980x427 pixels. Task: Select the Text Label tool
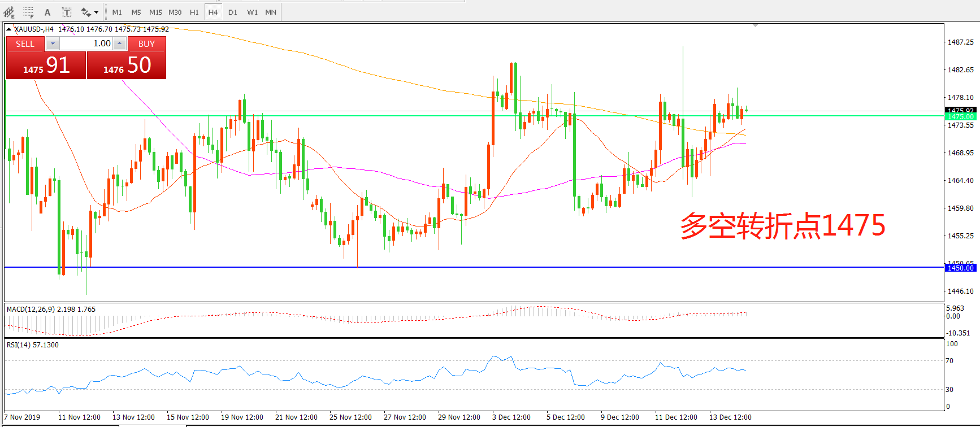66,12
